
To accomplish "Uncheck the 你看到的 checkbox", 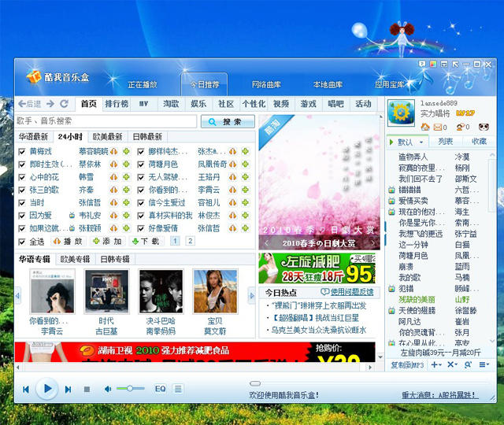I will click(x=141, y=190).
